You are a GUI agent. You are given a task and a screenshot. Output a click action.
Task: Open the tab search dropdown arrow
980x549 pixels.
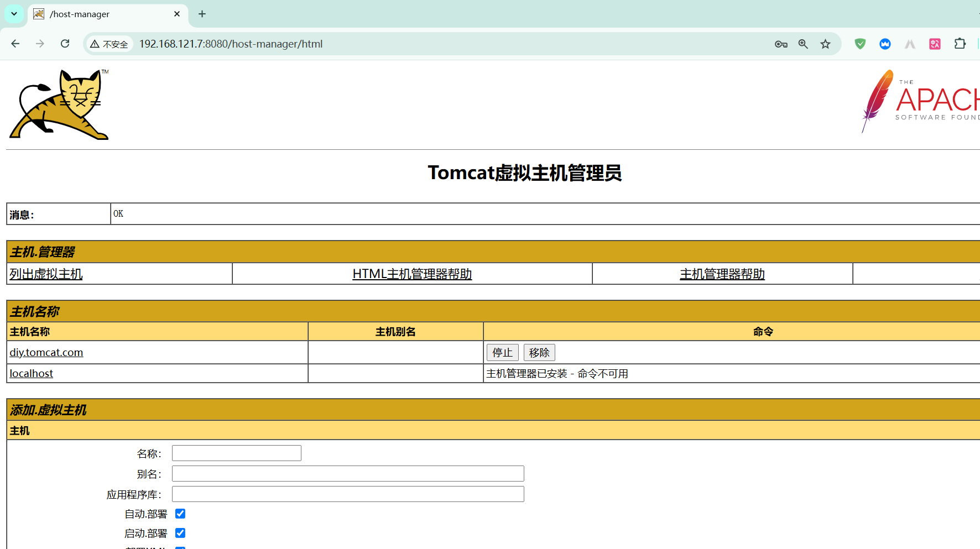(x=14, y=14)
